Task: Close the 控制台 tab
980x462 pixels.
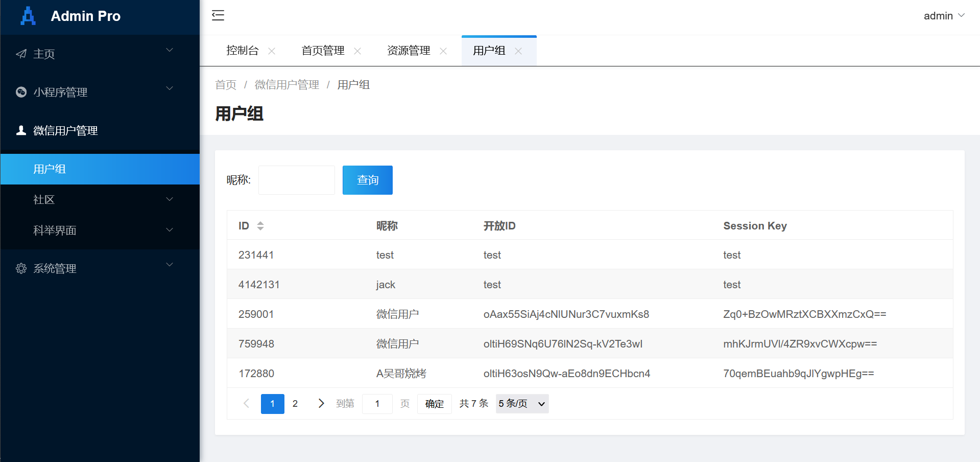Action: (x=272, y=51)
